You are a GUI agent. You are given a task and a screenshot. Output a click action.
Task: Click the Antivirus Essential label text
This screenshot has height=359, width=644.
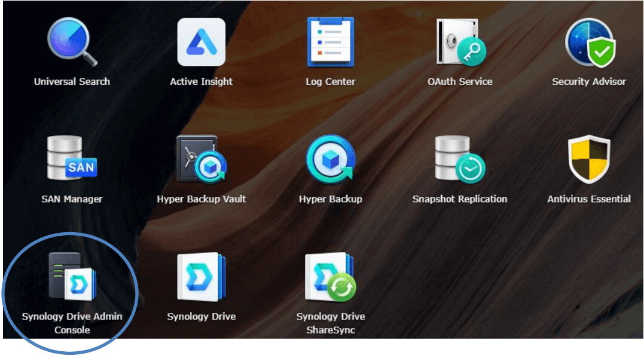pyautogui.click(x=589, y=198)
